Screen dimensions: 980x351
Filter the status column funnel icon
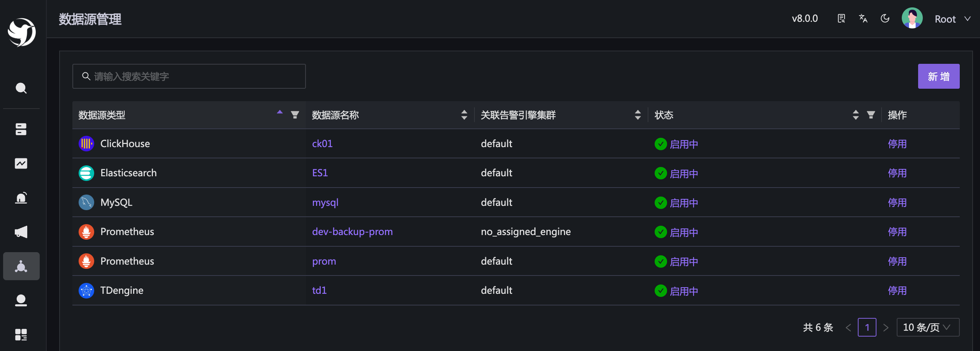pyautogui.click(x=871, y=115)
